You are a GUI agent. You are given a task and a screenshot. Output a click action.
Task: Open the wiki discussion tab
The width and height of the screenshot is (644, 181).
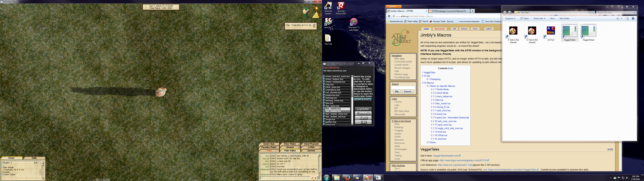[440, 29]
